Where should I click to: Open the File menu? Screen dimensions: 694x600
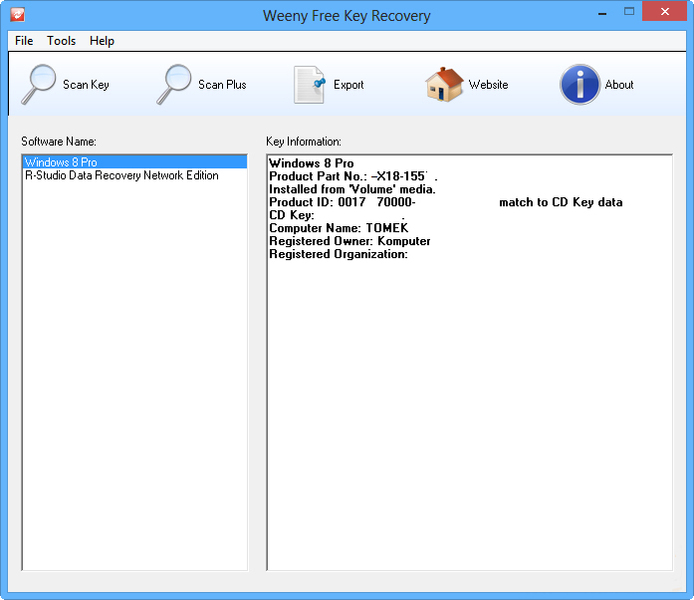pyautogui.click(x=24, y=41)
